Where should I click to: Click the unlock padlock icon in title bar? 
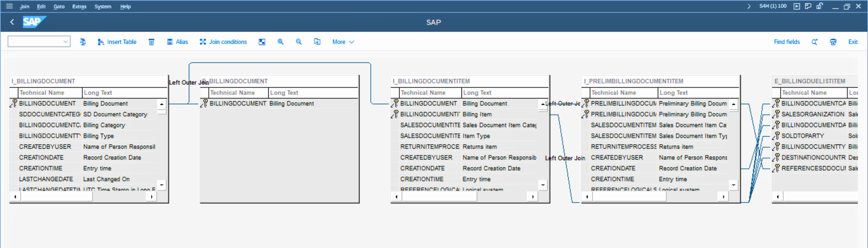pyautogui.click(x=819, y=6)
